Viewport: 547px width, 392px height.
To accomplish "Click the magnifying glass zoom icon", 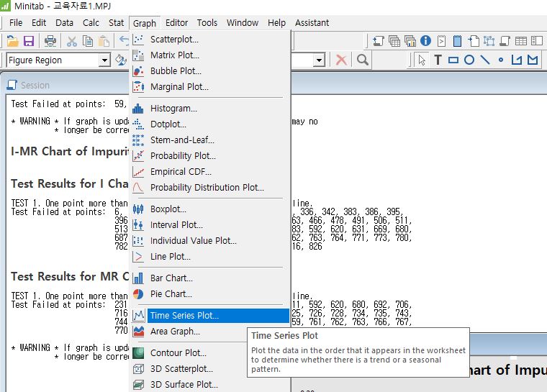I will tap(363, 60).
